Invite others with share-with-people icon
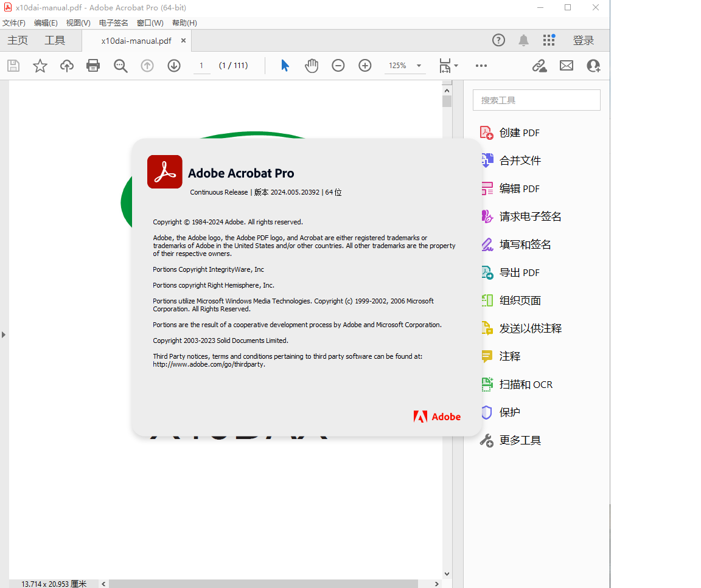 coord(593,66)
